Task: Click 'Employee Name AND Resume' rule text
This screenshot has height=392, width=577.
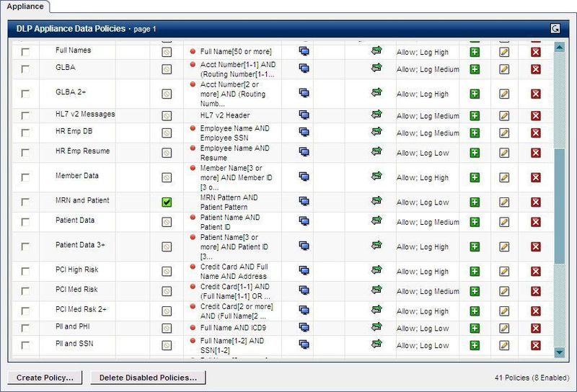Action: [235, 153]
